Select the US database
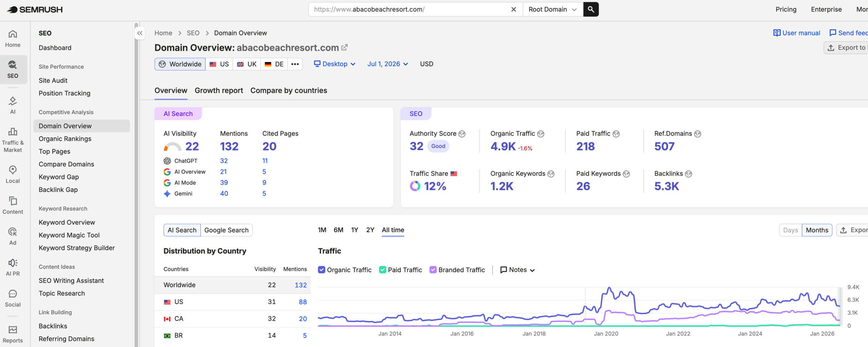 (219, 64)
